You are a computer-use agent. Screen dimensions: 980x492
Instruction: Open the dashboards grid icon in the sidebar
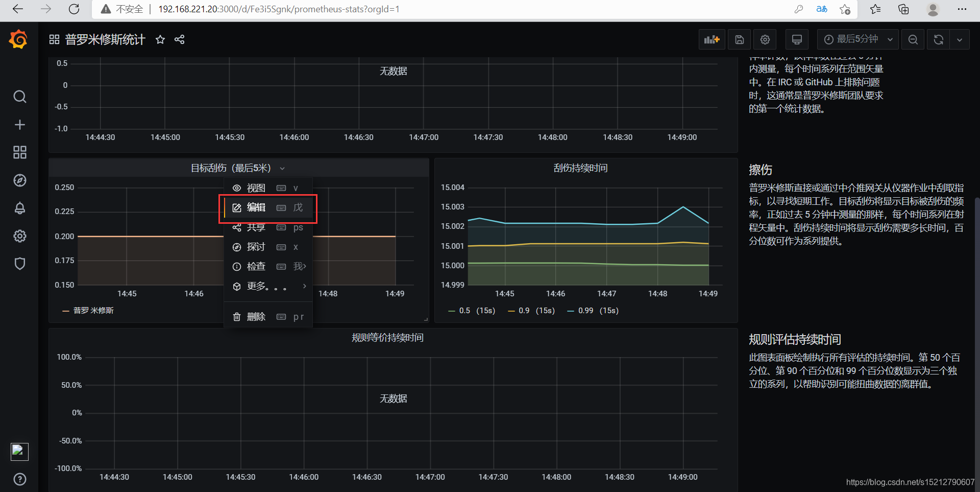point(19,152)
